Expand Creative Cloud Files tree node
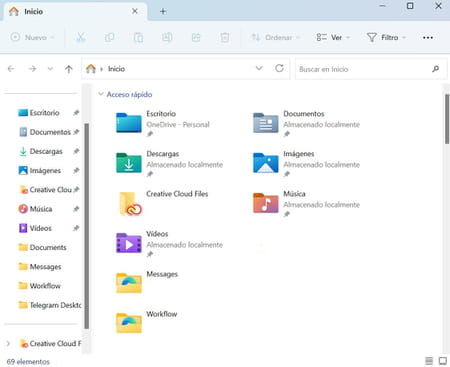Screen dimensions: 450x367 (8, 343)
